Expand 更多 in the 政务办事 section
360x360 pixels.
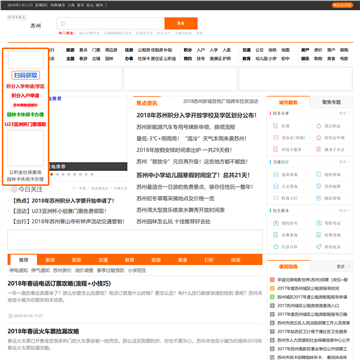(344, 113)
